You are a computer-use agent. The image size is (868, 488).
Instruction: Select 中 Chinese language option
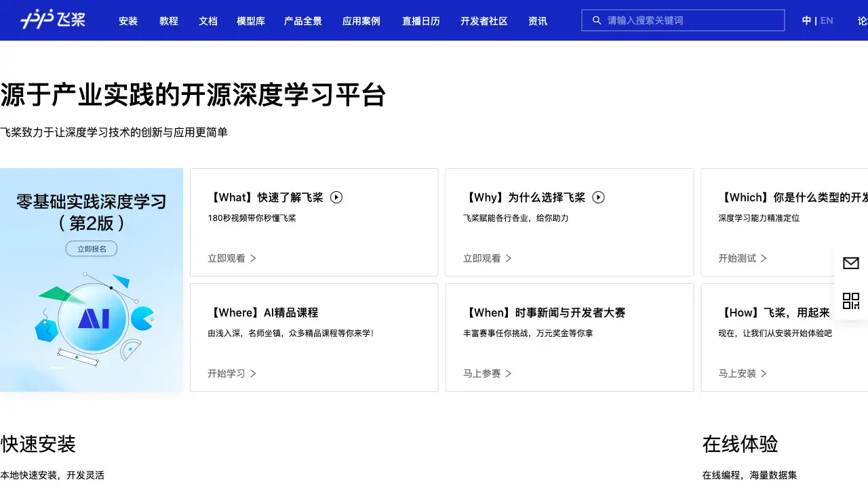coord(806,20)
